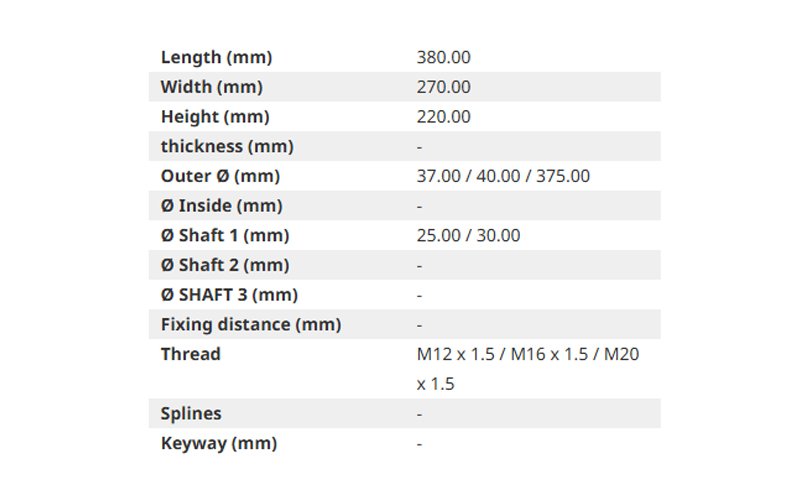Select the 380.00 length value
Image resolution: width=800 pixels, height=500 pixels.
[443, 57]
